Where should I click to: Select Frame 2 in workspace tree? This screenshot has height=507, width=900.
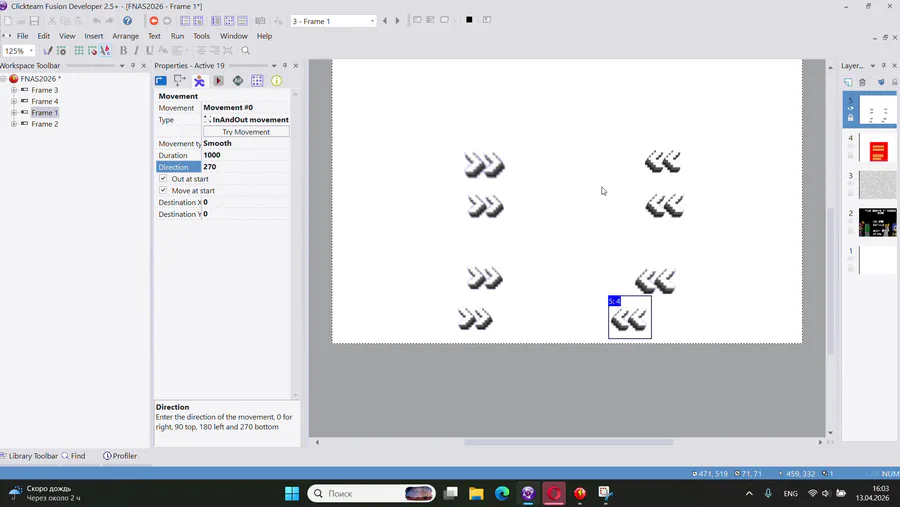pyautogui.click(x=45, y=123)
